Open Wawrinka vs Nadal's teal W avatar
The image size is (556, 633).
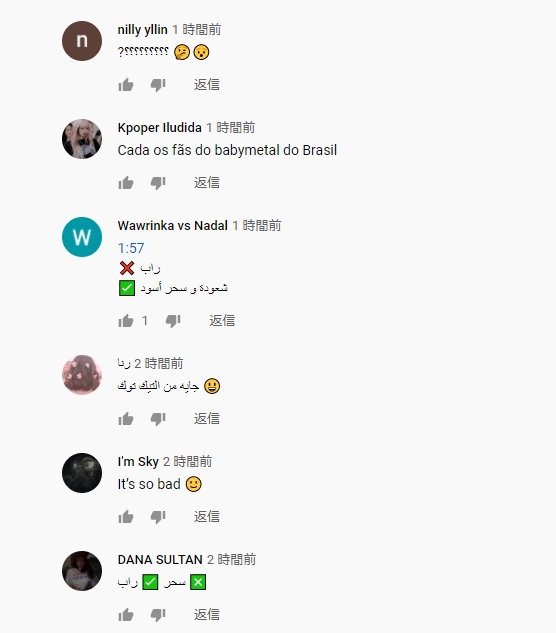(82, 237)
